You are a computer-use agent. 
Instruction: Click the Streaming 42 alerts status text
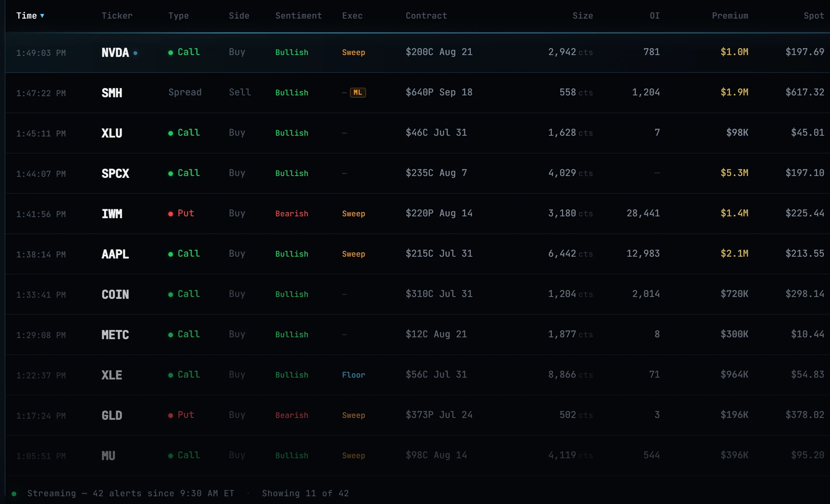pyautogui.click(x=131, y=493)
